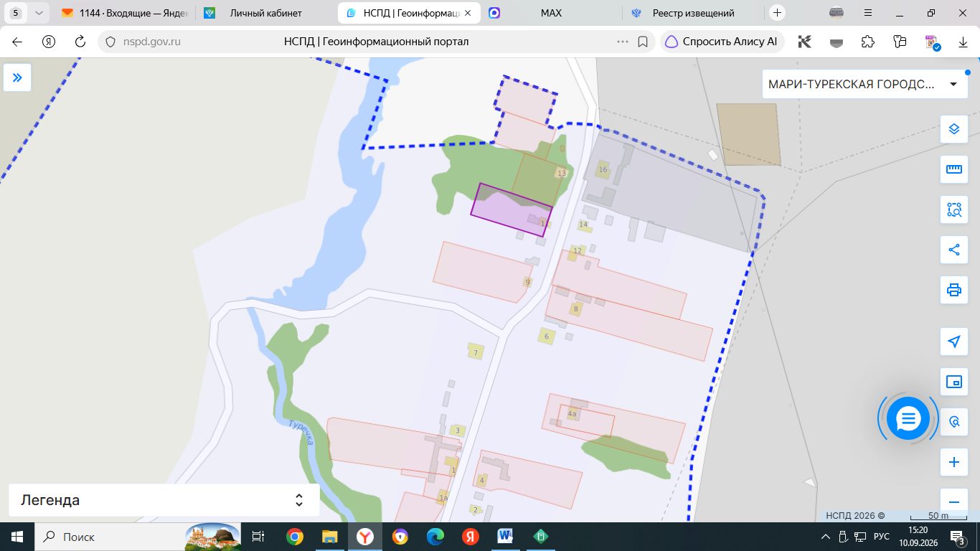Print the map

click(x=953, y=290)
